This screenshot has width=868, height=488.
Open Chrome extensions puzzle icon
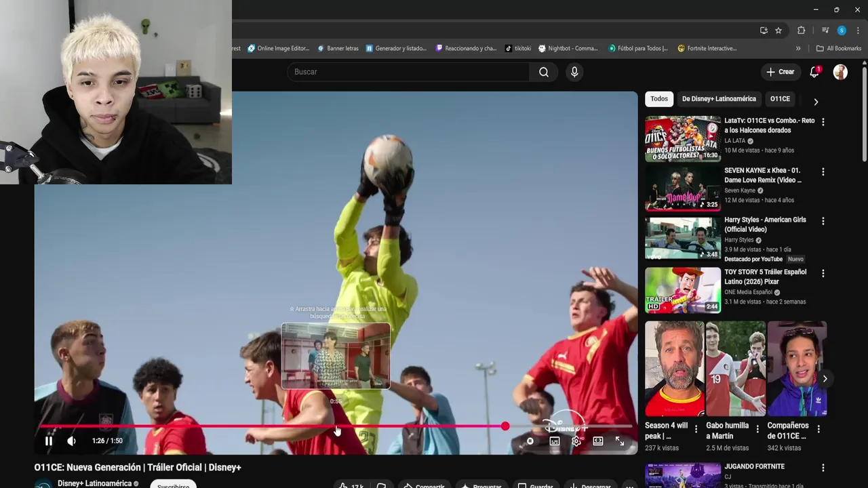802,30
